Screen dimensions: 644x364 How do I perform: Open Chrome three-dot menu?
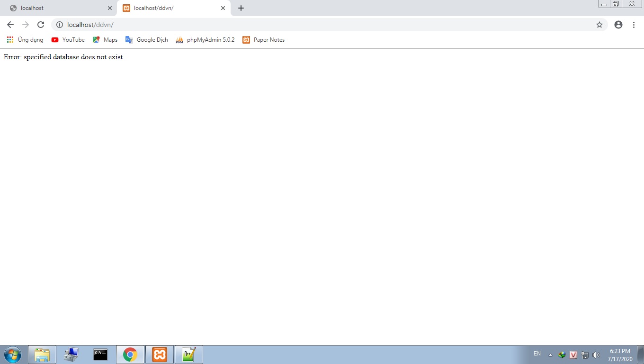[x=634, y=25]
